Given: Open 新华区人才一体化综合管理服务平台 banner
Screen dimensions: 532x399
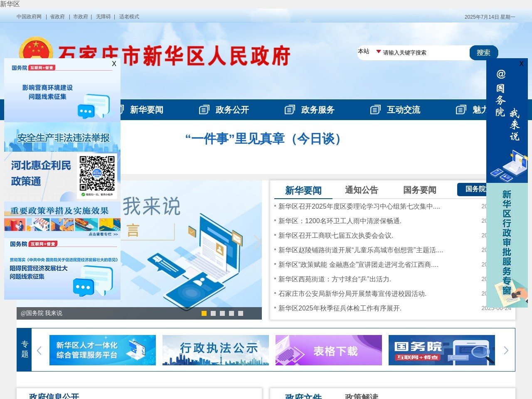Looking at the screenshot, I should coord(103,350).
